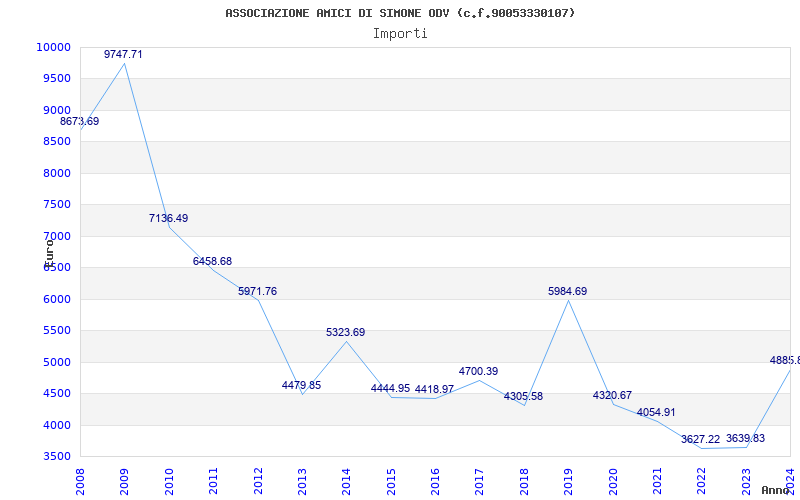Click the x-axis year 2022
Image resolution: width=800 pixels, height=500 pixels.
pyautogui.click(x=702, y=481)
